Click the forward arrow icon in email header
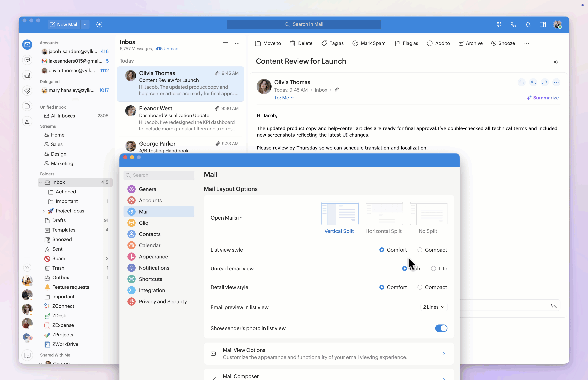 [x=545, y=82]
